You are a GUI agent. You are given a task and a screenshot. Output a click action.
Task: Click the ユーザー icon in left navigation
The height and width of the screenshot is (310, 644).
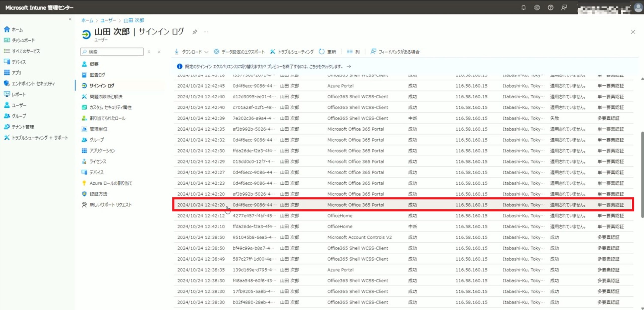(x=7, y=105)
